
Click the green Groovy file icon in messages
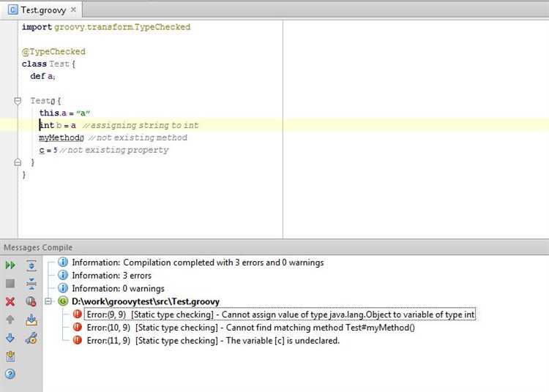[x=63, y=301]
